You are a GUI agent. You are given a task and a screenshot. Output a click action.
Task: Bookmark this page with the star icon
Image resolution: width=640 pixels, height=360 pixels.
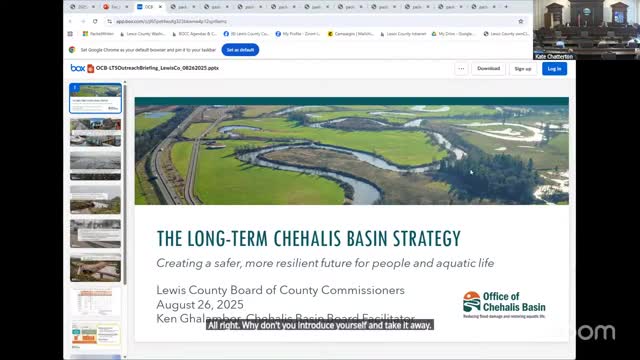(x=521, y=21)
